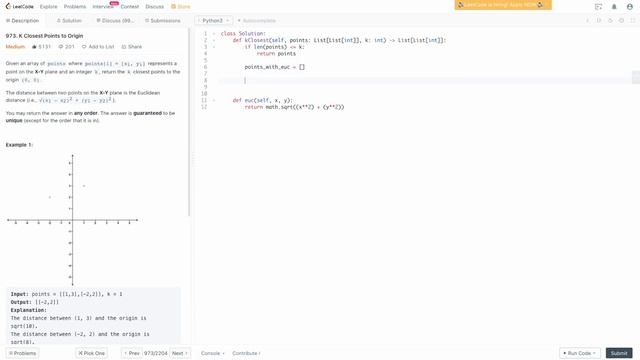Click the Input: points example line
640x360 pixels.
(x=67, y=294)
